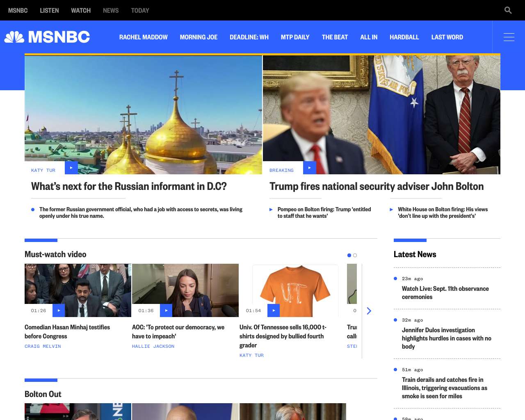Open the LISTEN top bar link
Viewport: 525px width, 420px height.
[x=49, y=10]
